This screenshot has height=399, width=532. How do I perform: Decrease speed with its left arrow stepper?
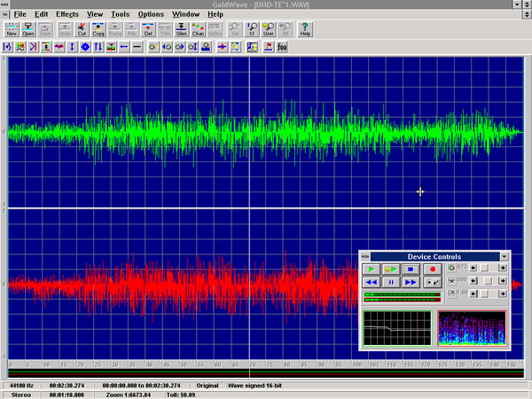[473, 293]
